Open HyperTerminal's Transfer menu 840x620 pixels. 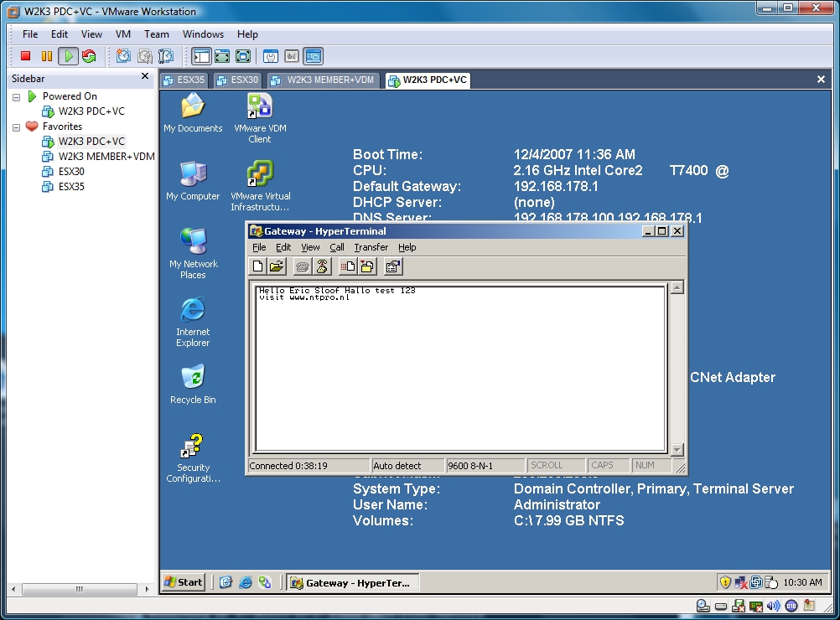pos(371,247)
